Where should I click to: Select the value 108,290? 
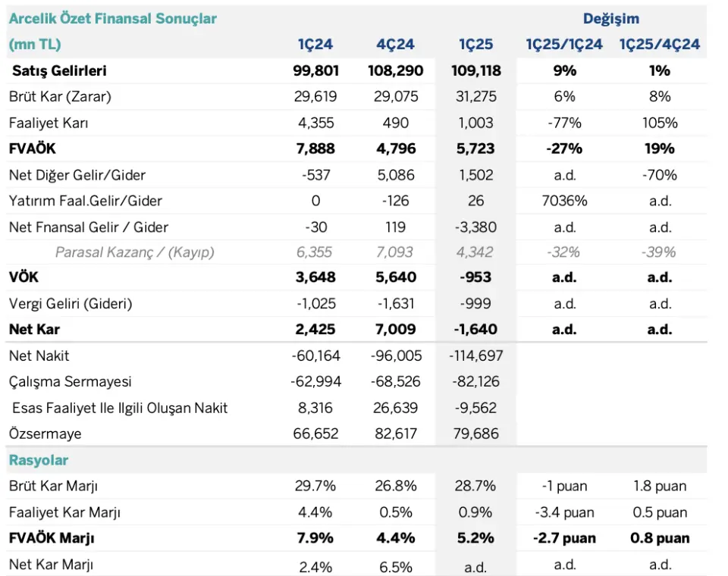coord(396,70)
